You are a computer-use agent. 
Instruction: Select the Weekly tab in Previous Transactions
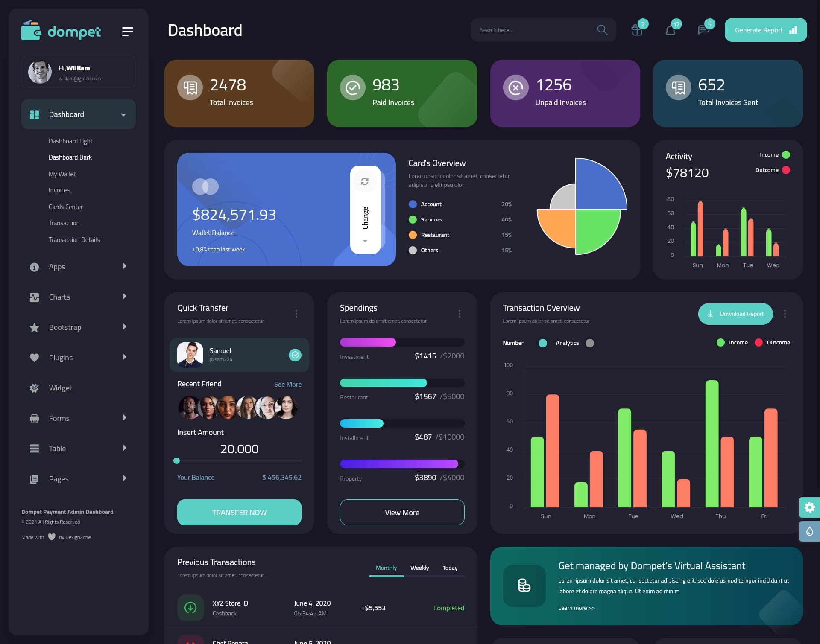pos(420,568)
